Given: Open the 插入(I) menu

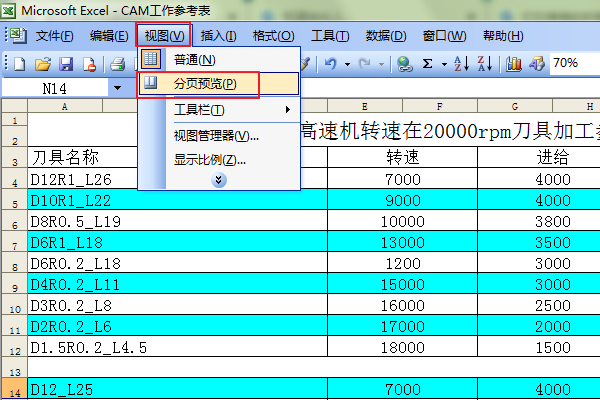Looking at the screenshot, I should pos(218,36).
